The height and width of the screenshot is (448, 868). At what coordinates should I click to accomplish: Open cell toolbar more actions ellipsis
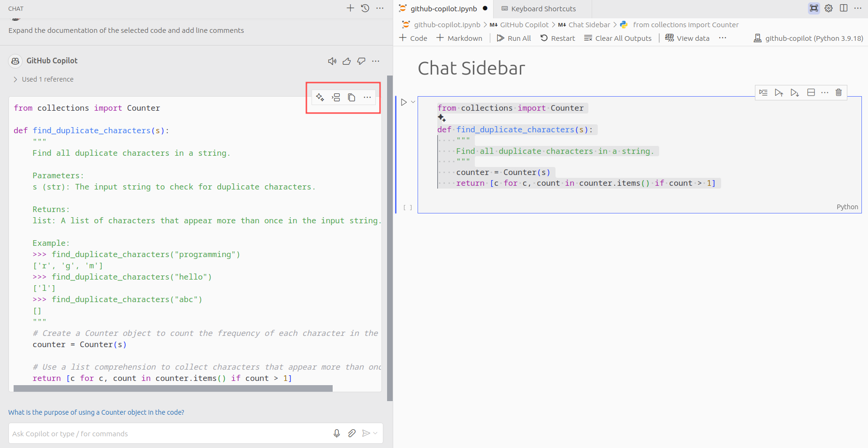click(x=825, y=92)
